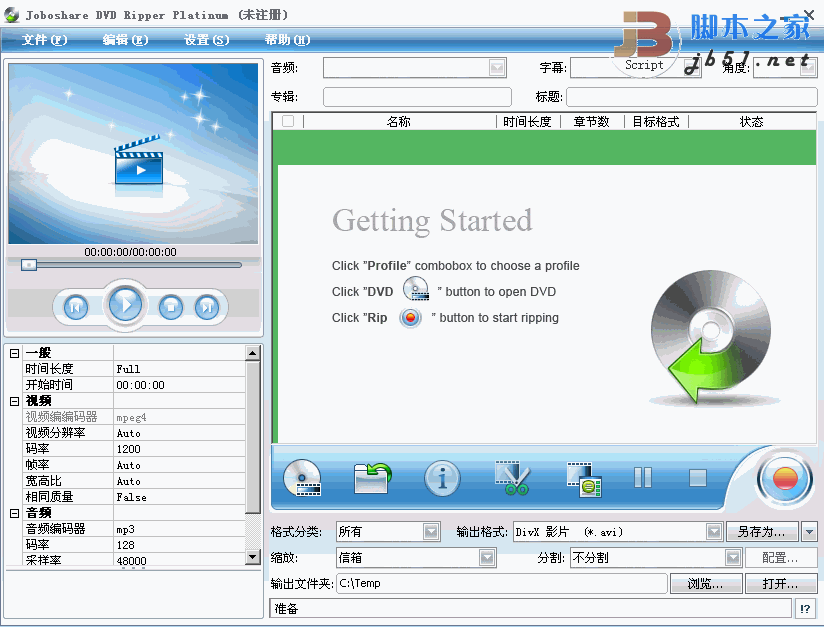The image size is (824, 627).
Task: Click the 音频编码器 value mp3
Action: pos(180,529)
